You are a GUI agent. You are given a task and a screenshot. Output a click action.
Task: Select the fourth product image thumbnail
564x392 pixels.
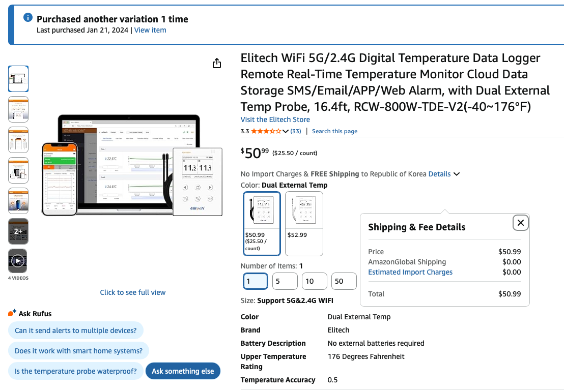click(x=18, y=170)
